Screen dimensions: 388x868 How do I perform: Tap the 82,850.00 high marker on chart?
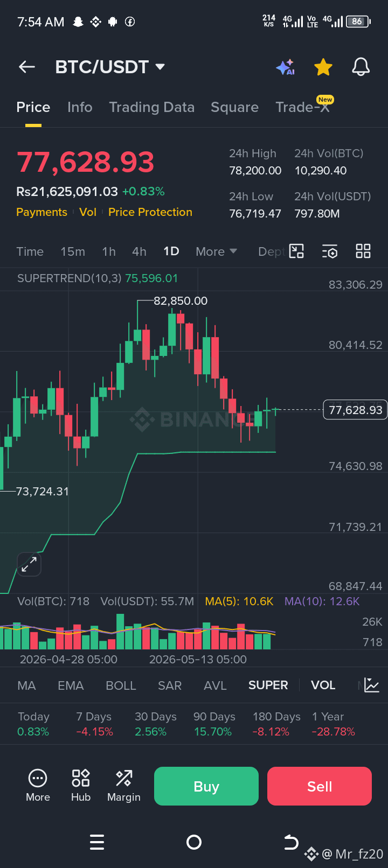click(x=181, y=301)
